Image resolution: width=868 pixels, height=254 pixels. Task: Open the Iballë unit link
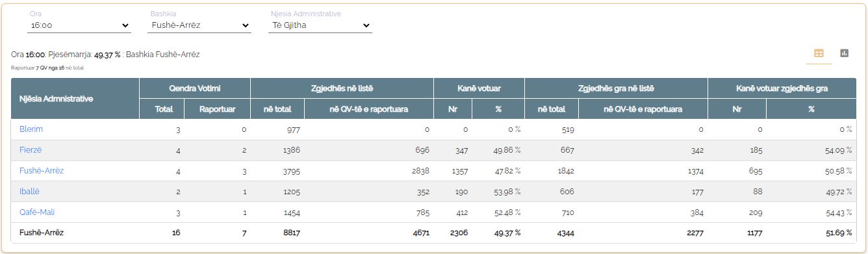click(x=31, y=192)
